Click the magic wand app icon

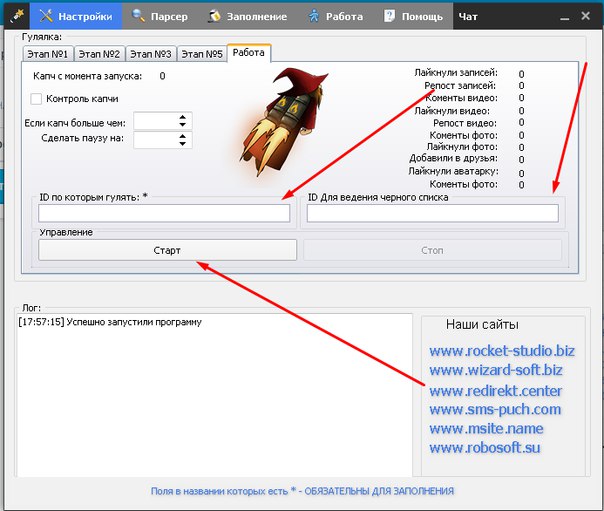click(x=16, y=16)
